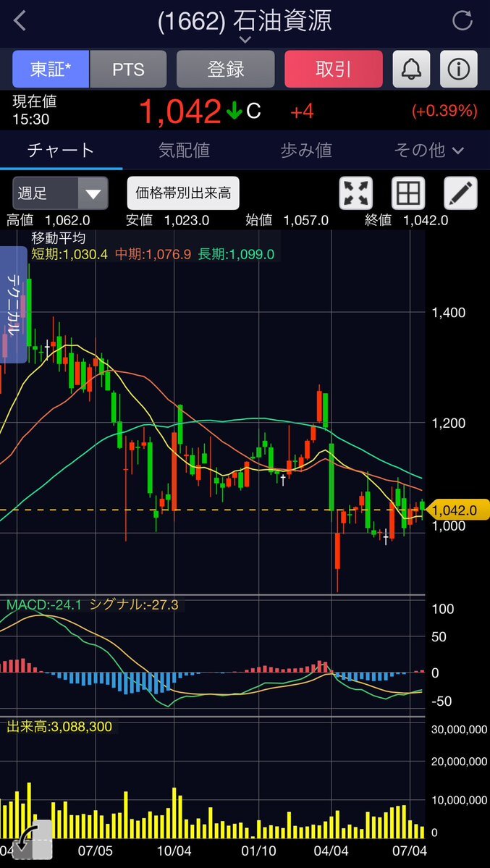Open the chart grid layout icon
Screen dimensions: 490x868
[408, 193]
